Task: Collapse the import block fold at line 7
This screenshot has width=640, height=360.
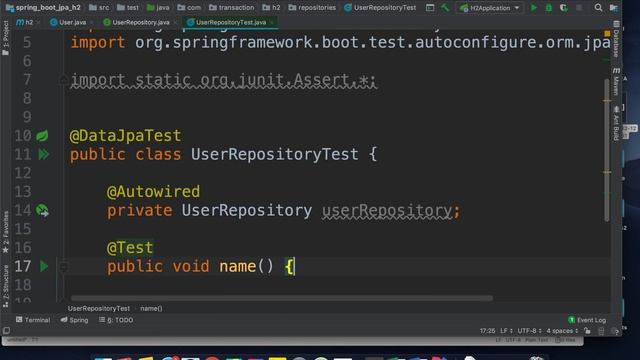Action: tap(63, 80)
